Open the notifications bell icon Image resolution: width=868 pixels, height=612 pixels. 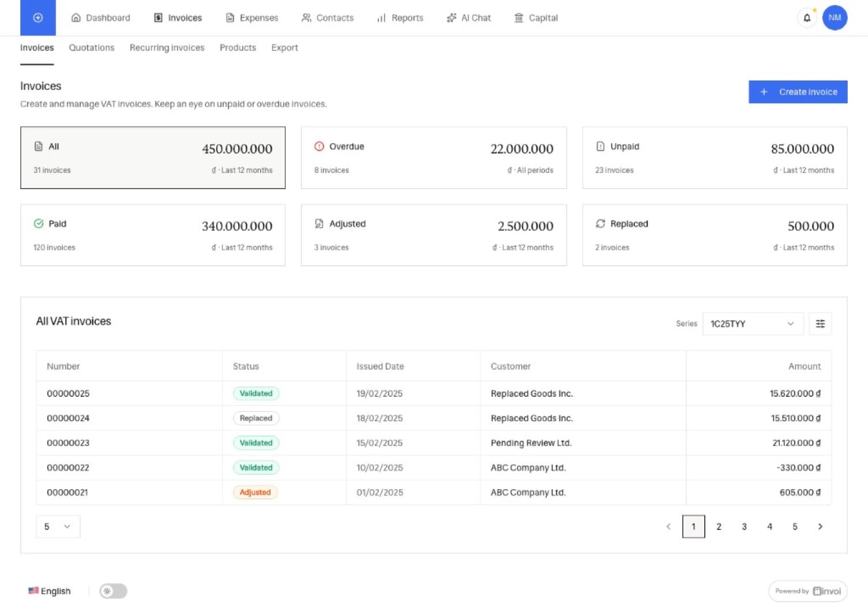(807, 18)
